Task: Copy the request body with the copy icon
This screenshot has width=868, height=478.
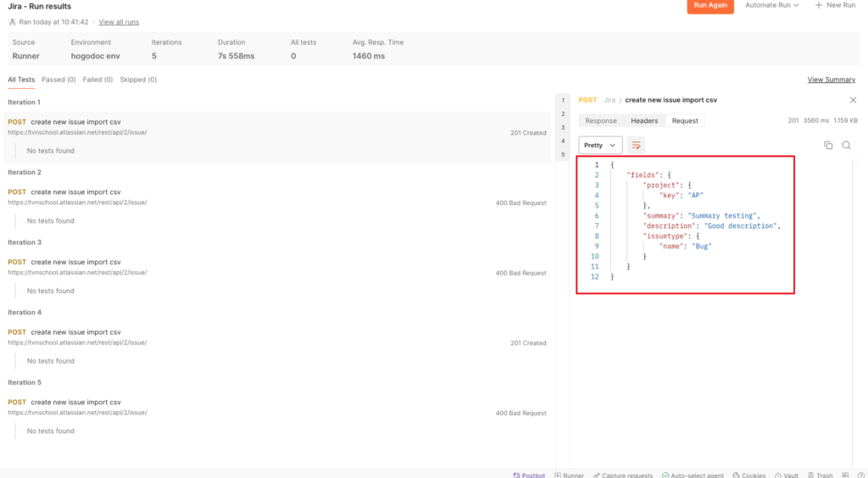Action: coord(828,145)
